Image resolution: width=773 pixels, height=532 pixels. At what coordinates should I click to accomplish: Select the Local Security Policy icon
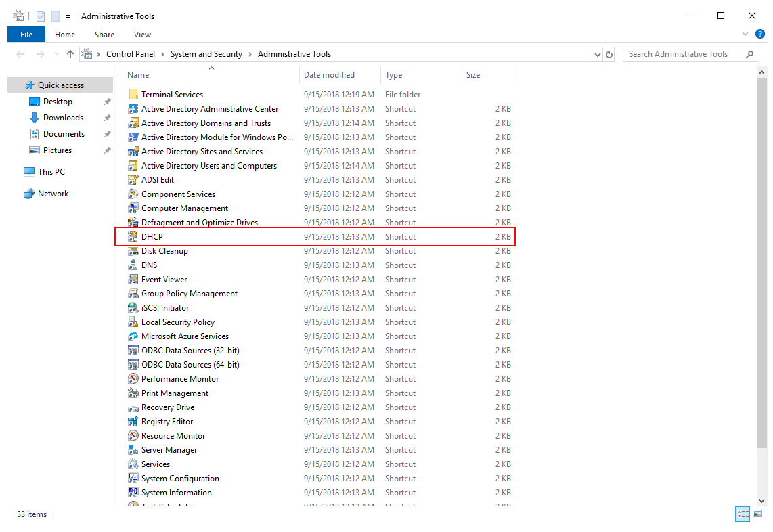click(x=133, y=322)
